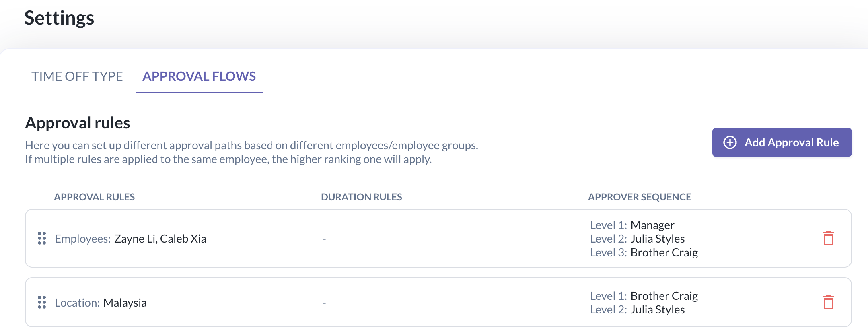Click drag handle for Employees rule row
Screen dimensions: 868x334
tap(42, 238)
